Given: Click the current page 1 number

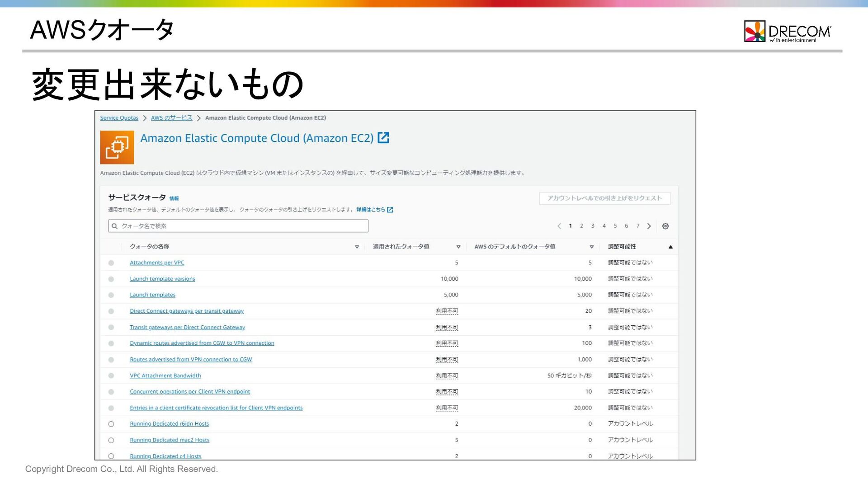Looking at the screenshot, I should tap(571, 226).
